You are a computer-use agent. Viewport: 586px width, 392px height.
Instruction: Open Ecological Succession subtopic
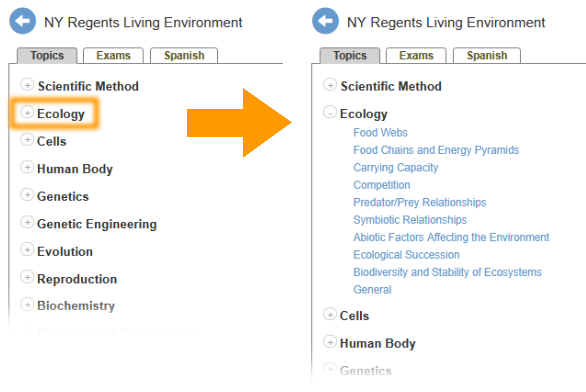[407, 255]
